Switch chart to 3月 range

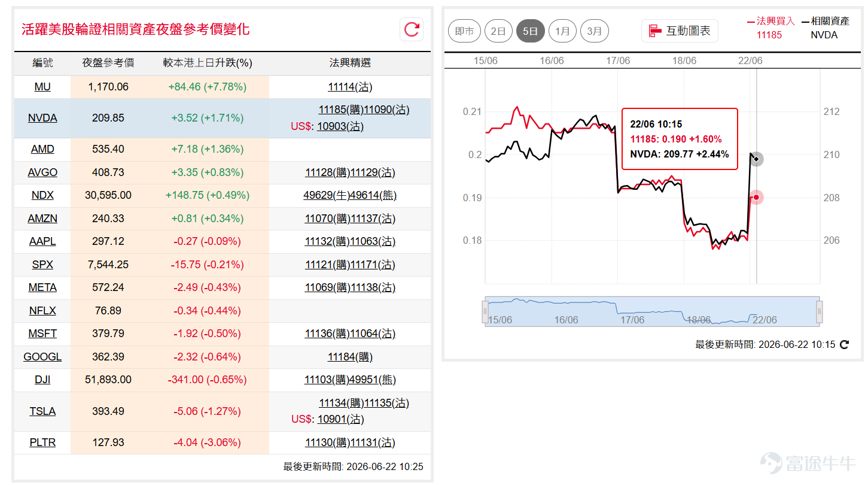click(595, 31)
